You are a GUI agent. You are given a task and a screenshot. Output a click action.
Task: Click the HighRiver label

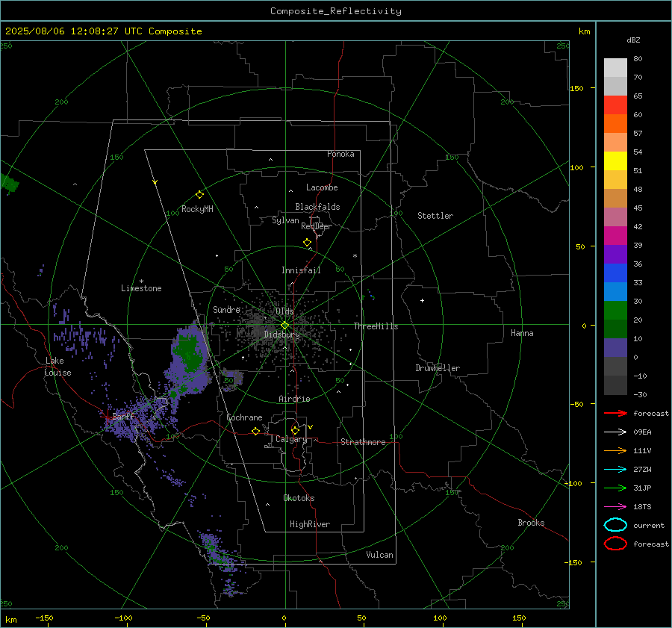(x=310, y=524)
